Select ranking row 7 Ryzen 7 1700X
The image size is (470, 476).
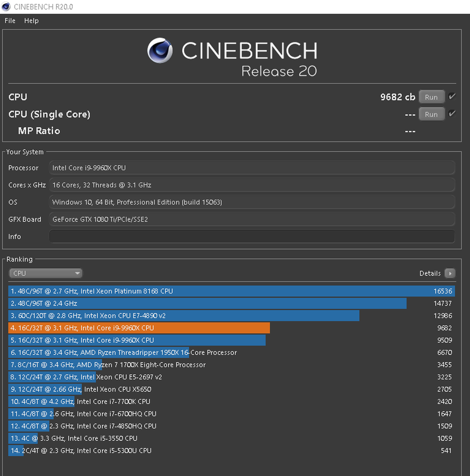[232, 364]
